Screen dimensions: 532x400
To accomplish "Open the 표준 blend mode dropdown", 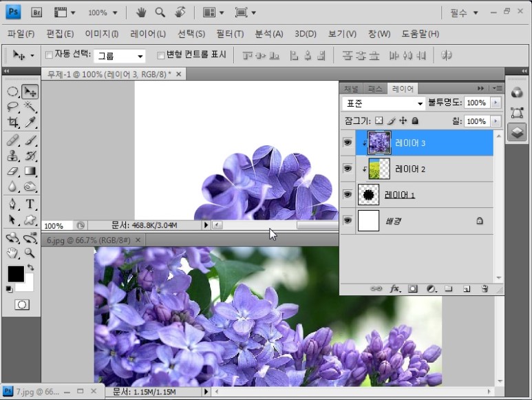I will click(384, 103).
